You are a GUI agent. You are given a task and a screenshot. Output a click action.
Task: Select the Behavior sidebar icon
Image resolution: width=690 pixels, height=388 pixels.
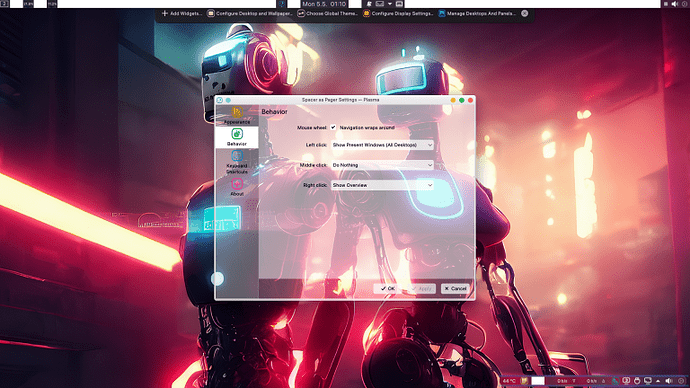tap(237, 134)
